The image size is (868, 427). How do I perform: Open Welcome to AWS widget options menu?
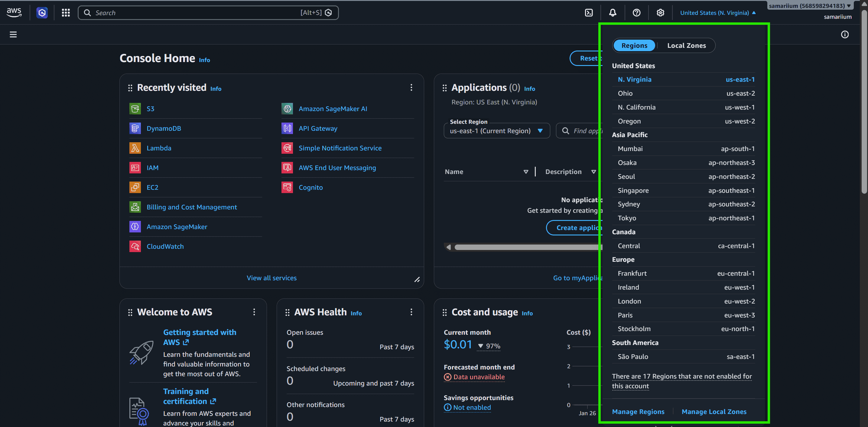click(254, 312)
